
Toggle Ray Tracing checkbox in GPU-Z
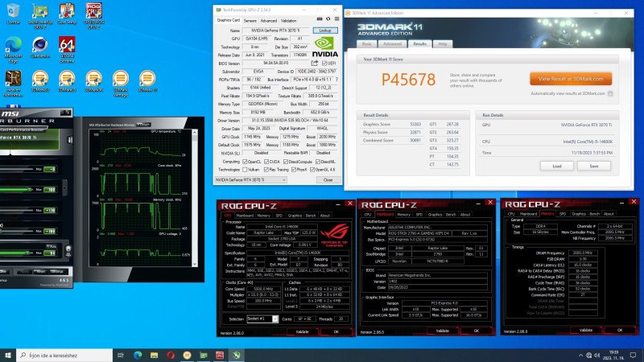(x=266, y=170)
